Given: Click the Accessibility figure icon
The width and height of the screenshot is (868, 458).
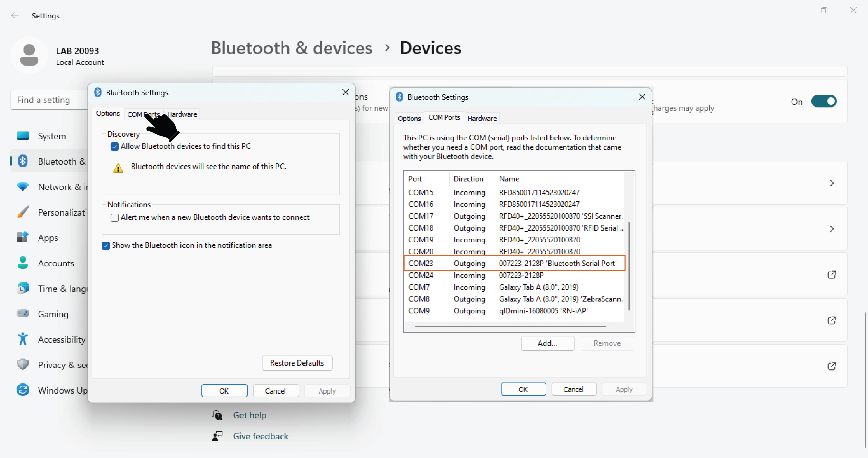Looking at the screenshot, I should point(23,339).
